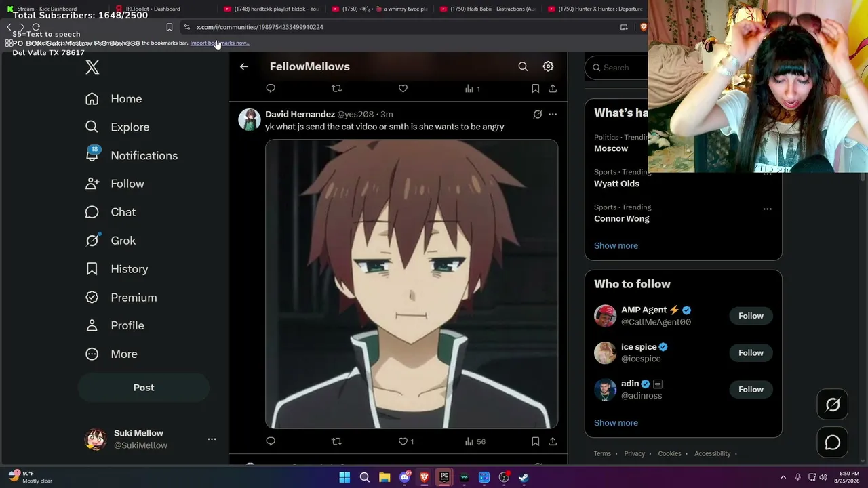Search within the FellowMellows community
Screen dimensions: 868x488
(x=523, y=66)
